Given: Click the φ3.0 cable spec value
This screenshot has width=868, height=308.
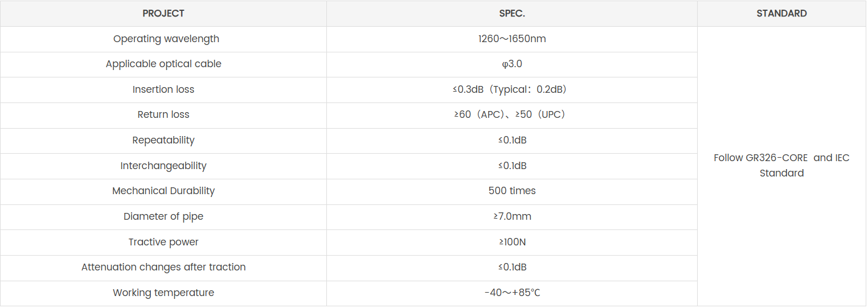Looking at the screenshot, I should click(511, 64).
